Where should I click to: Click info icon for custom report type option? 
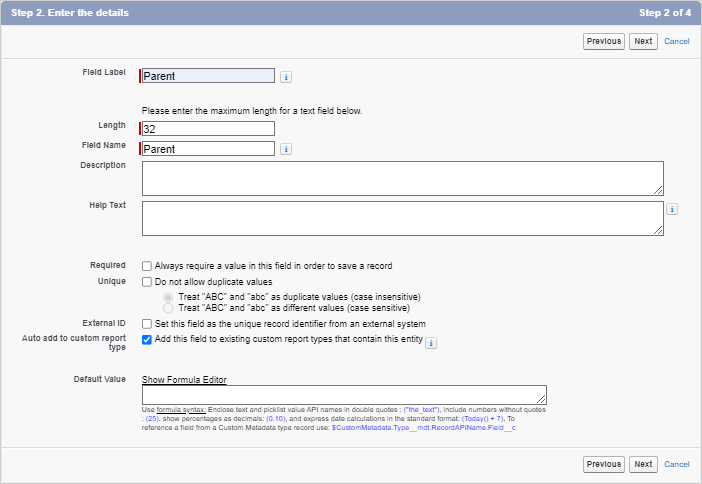click(431, 342)
